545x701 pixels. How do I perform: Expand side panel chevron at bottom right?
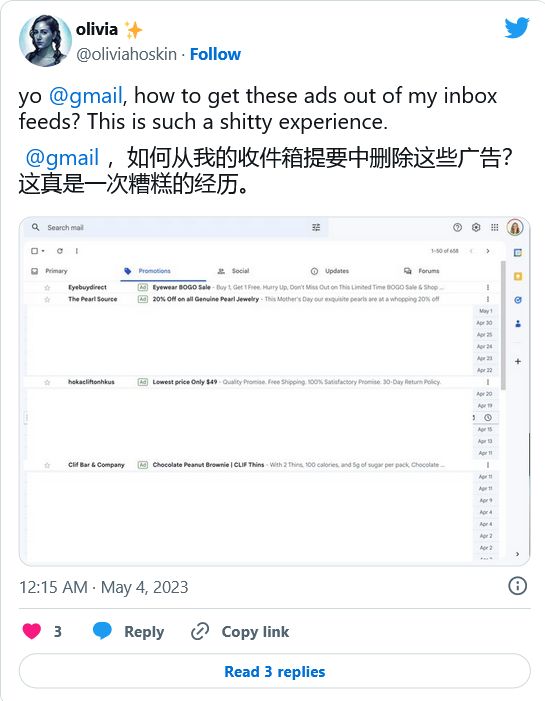(517, 554)
